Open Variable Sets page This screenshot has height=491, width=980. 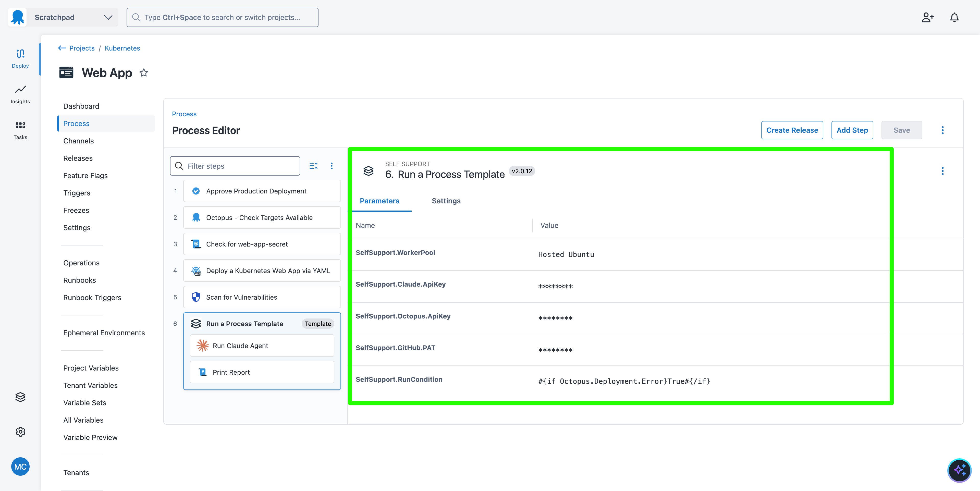coord(85,403)
